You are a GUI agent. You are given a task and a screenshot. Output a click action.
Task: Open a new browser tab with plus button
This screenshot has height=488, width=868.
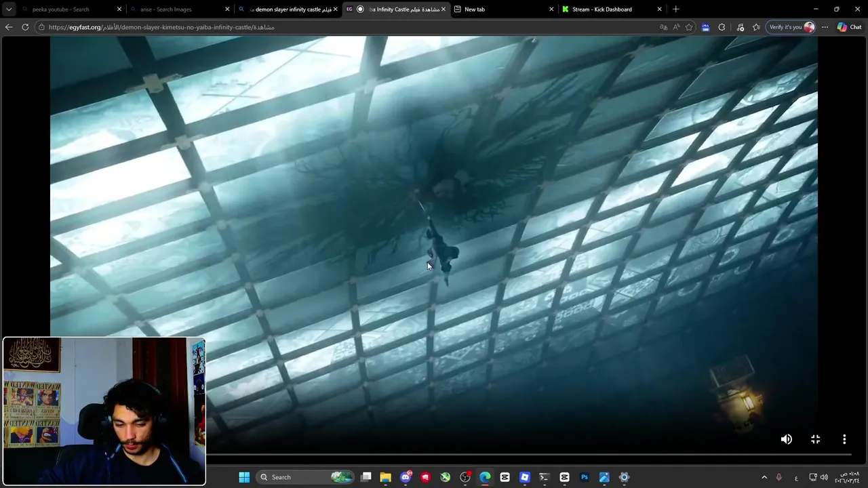[675, 9]
